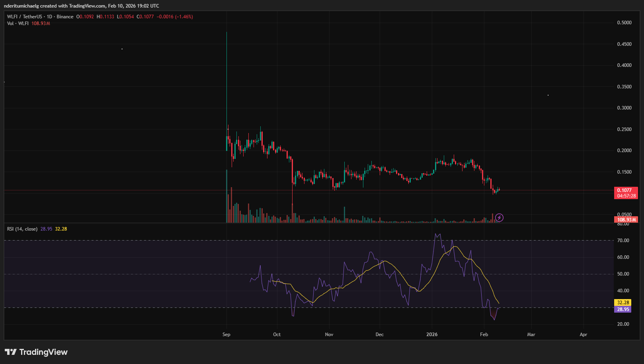Click the Nov label on time axis
The width and height of the screenshot is (644, 364).
pos(329,335)
